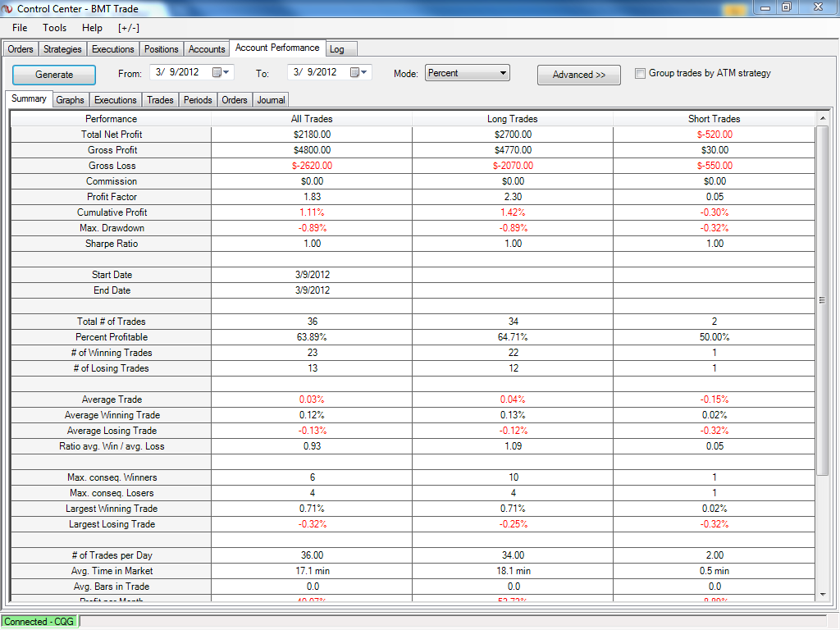Click the Advanced >> button
Screen dimensions: 840x630
pyautogui.click(x=579, y=75)
